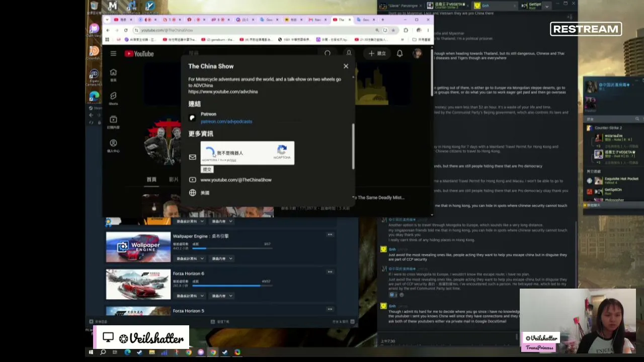This screenshot has height=362, width=644.
Task: Open a new Chrome tab with plus button
Action: [x=383, y=20]
